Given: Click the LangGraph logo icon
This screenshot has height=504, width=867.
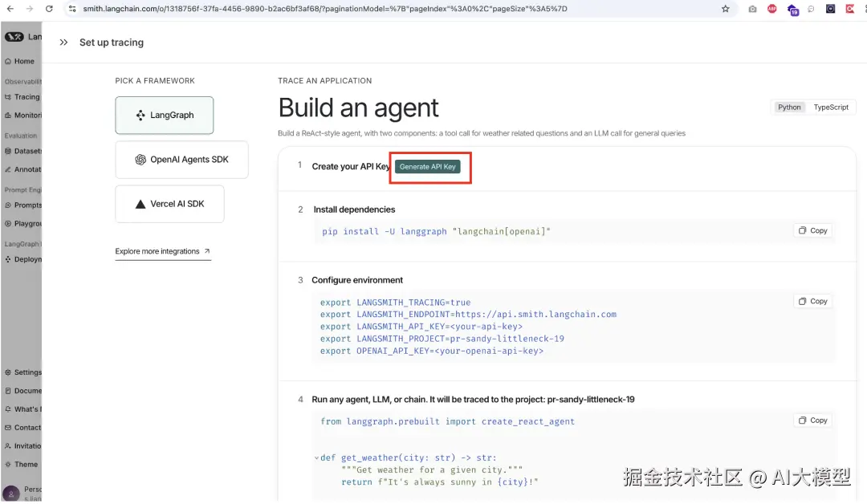Looking at the screenshot, I should coord(140,115).
